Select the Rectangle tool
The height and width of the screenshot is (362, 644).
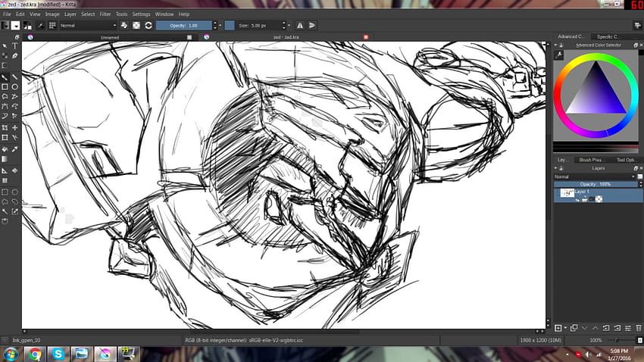pos(5,87)
